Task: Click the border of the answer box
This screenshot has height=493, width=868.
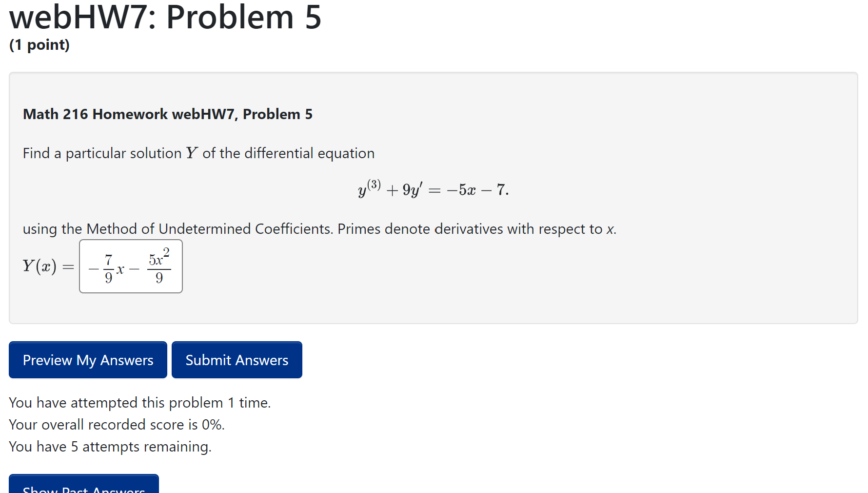Action: (130, 241)
